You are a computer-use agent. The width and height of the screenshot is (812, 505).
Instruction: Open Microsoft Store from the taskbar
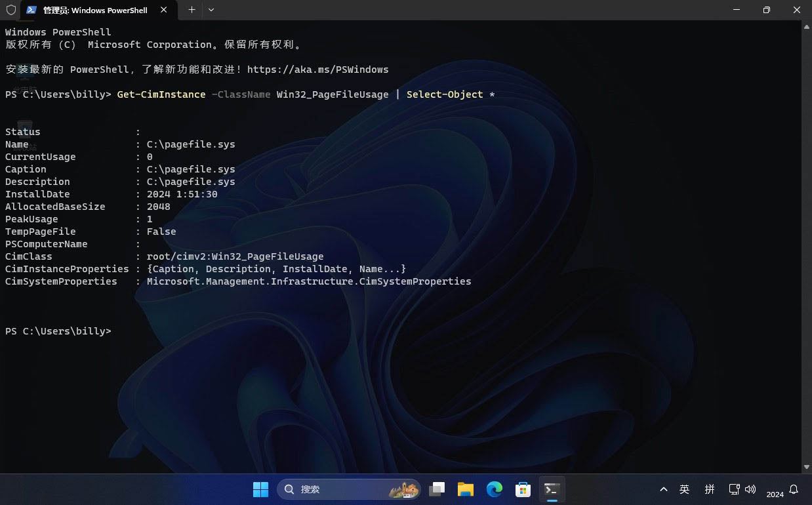(523, 489)
